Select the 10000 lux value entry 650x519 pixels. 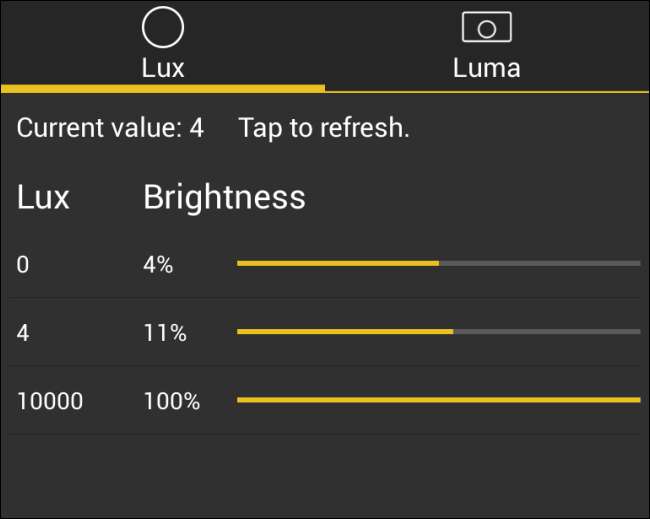[x=50, y=402]
